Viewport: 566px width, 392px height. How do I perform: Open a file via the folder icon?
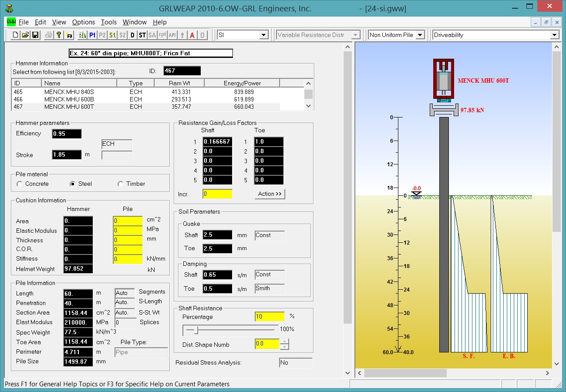coord(25,35)
